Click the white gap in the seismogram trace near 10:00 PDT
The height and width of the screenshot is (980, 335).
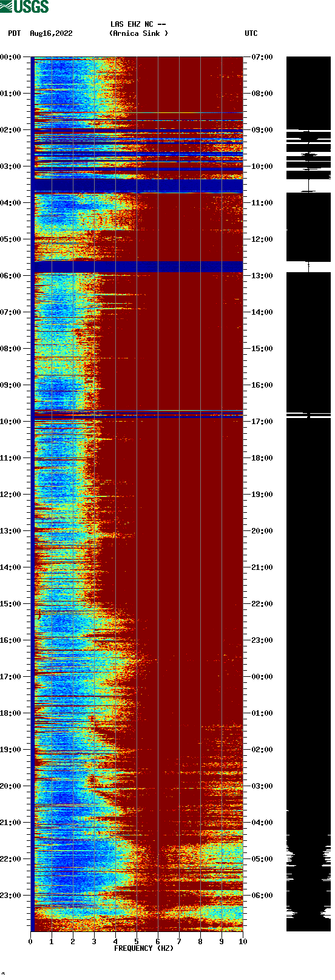click(x=308, y=416)
